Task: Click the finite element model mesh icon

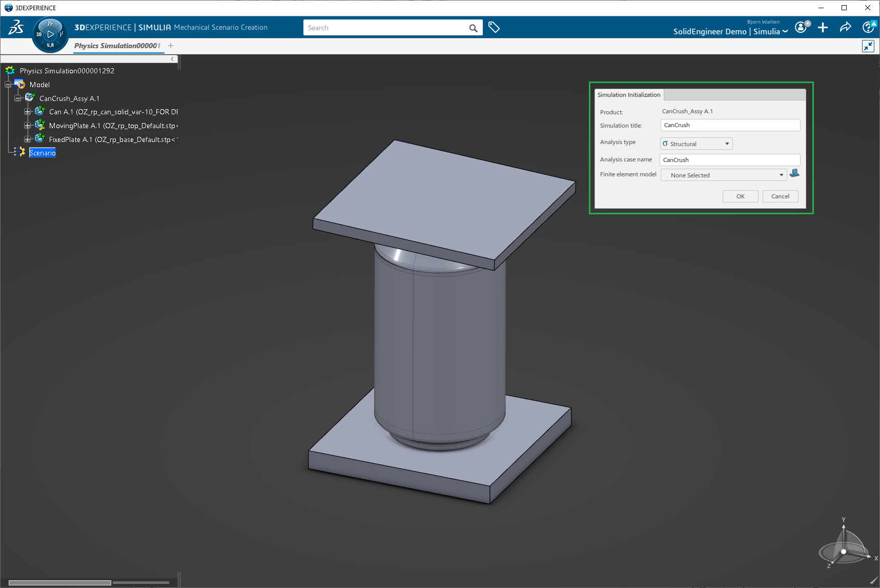Action: click(x=794, y=174)
